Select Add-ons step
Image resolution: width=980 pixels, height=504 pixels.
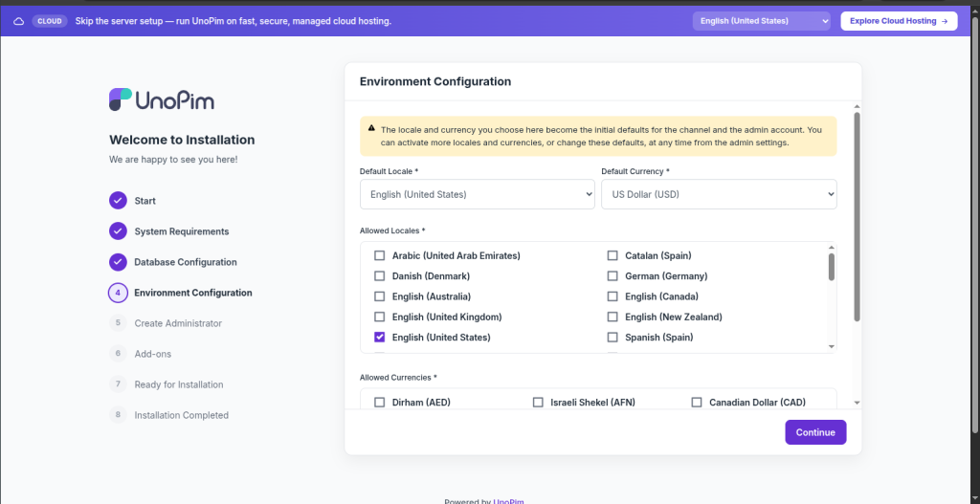pos(152,354)
